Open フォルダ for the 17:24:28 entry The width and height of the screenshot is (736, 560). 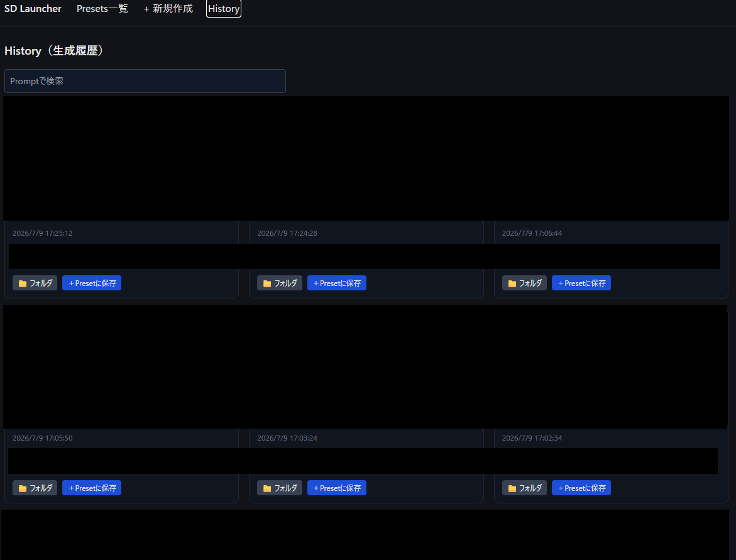[x=280, y=283]
